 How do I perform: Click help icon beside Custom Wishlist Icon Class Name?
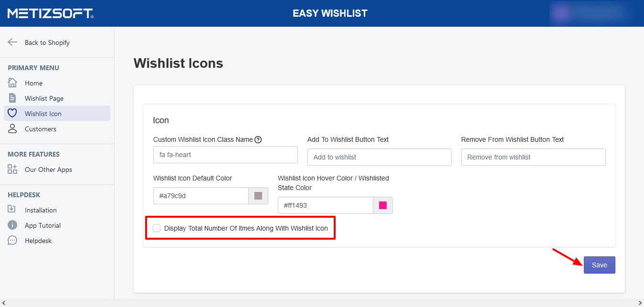tap(258, 139)
